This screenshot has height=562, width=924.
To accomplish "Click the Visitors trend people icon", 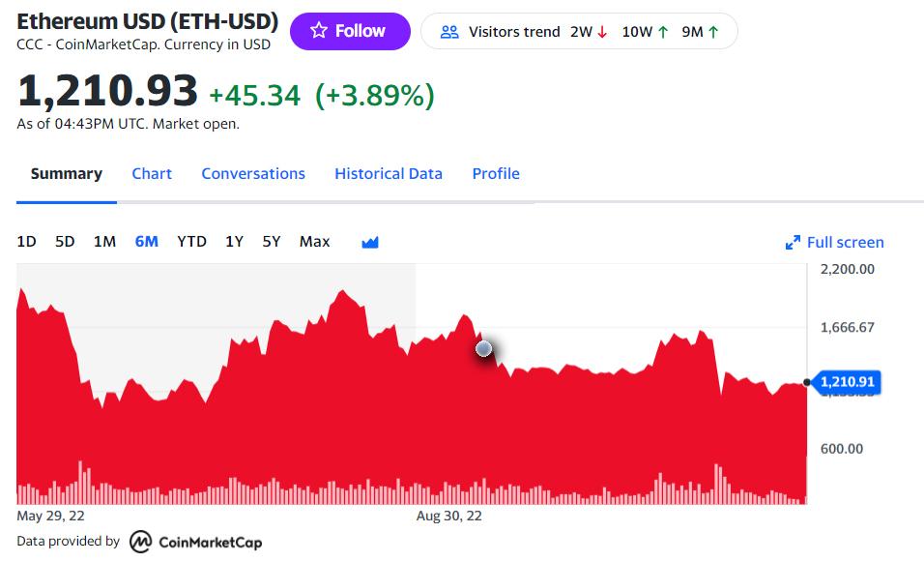I will pyautogui.click(x=449, y=32).
